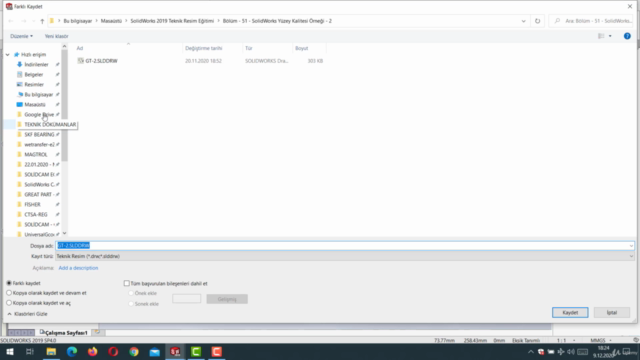Open GREAT PART folder in sidebar
Screen dimensions: 640x360
[39, 194]
